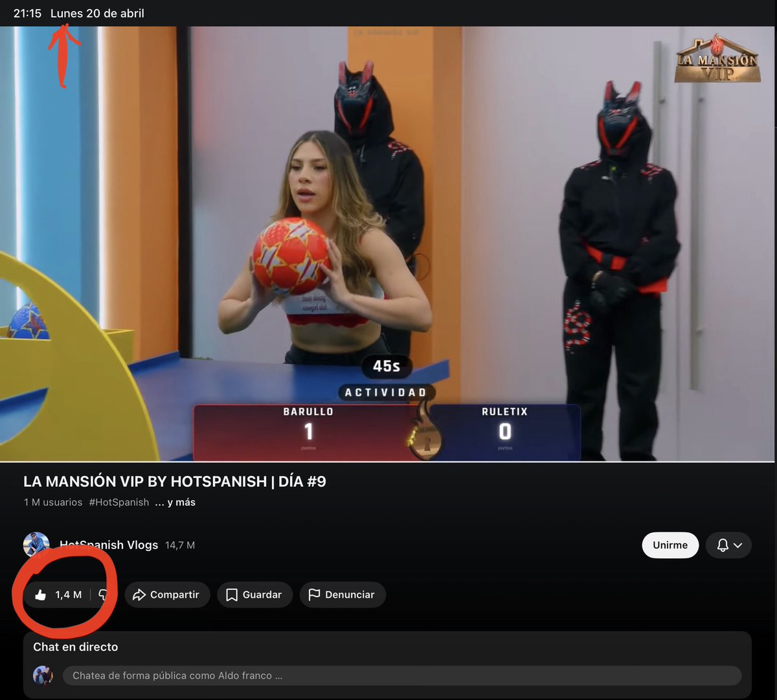Report the video with Denunciar button
This screenshot has height=700, width=777.
pyautogui.click(x=342, y=594)
